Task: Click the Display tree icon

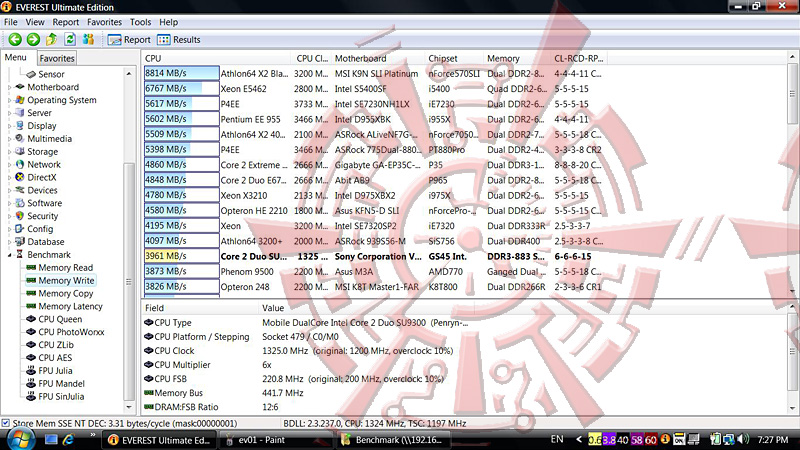Action: (x=20, y=126)
